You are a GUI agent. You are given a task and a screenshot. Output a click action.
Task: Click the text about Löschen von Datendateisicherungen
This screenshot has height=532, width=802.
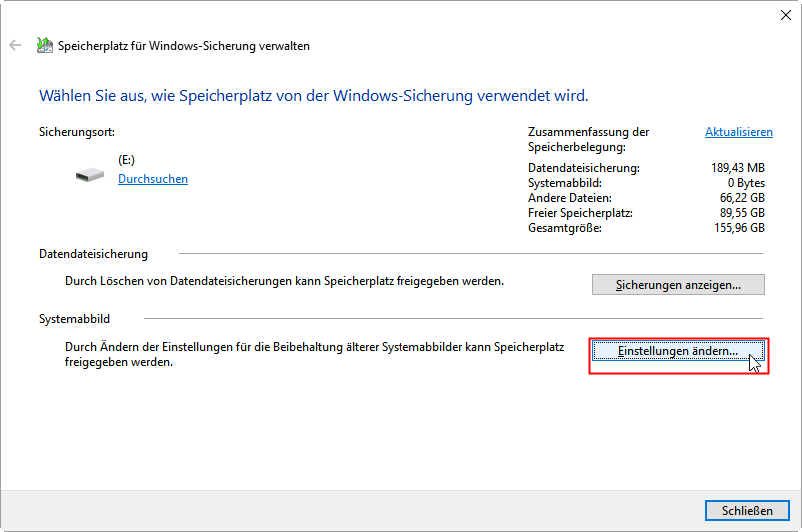(x=285, y=281)
